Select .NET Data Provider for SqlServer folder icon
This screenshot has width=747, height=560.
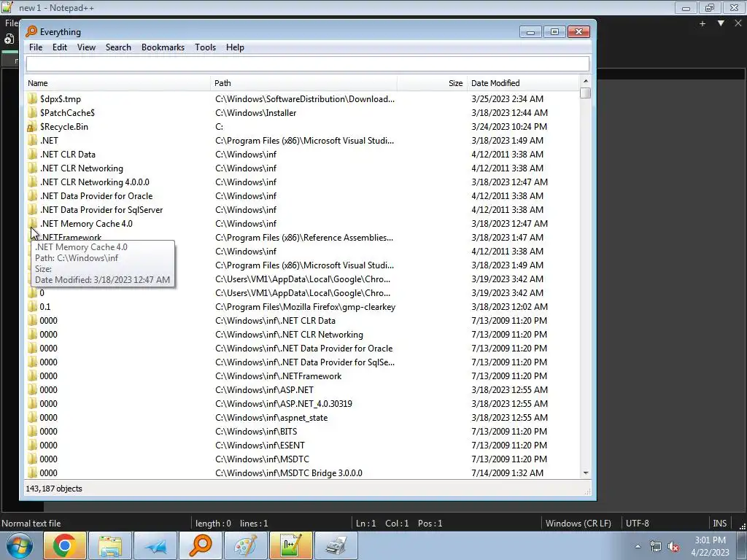click(x=32, y=209)
